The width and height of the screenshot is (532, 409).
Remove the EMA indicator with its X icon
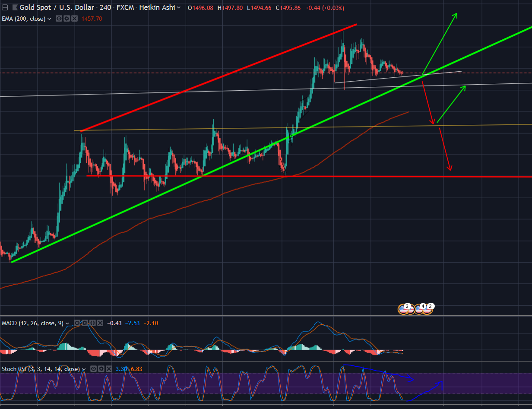[x=74, y=18]
